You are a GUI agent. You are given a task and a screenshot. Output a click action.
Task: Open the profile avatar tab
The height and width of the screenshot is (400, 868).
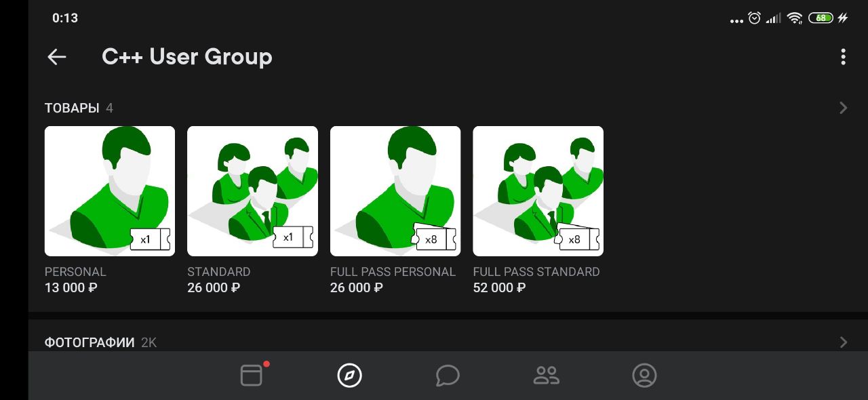point(644,375)
